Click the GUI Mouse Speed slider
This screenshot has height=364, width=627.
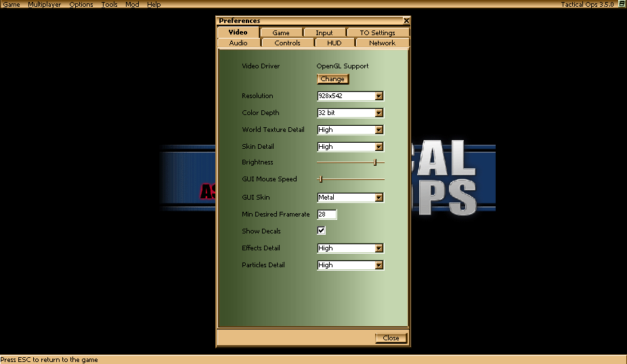pyautogui.click(x=321, y=179)
